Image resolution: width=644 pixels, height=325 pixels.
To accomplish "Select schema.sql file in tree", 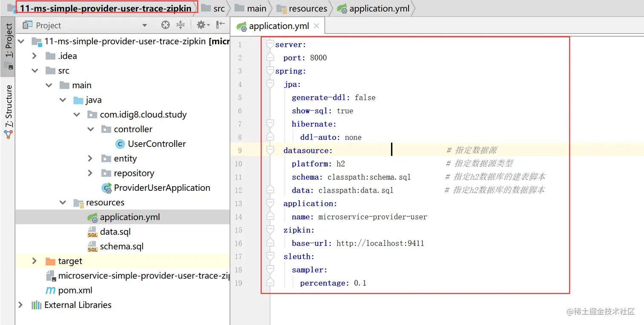I will (x=121, y=247).
